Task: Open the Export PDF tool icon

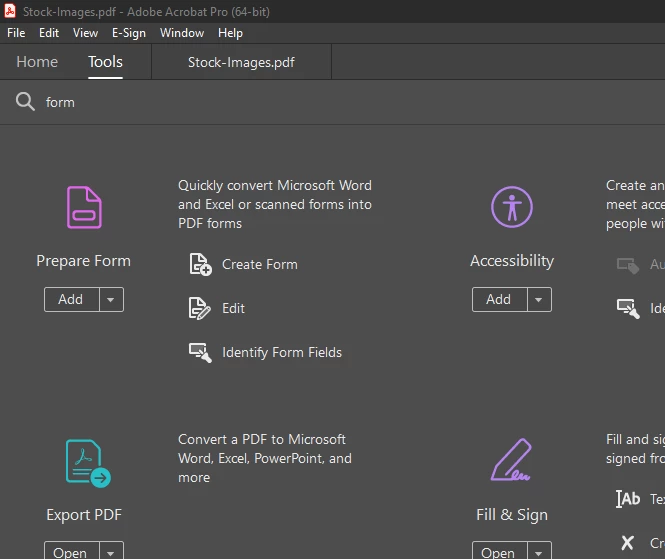Action: pos(88,463)
